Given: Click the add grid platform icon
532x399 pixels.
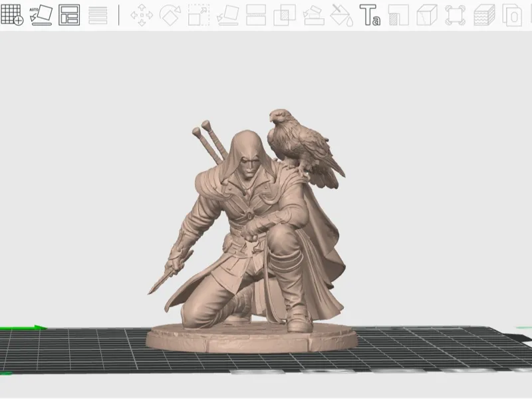Looking at the screenshot, I should coord(12,15).
